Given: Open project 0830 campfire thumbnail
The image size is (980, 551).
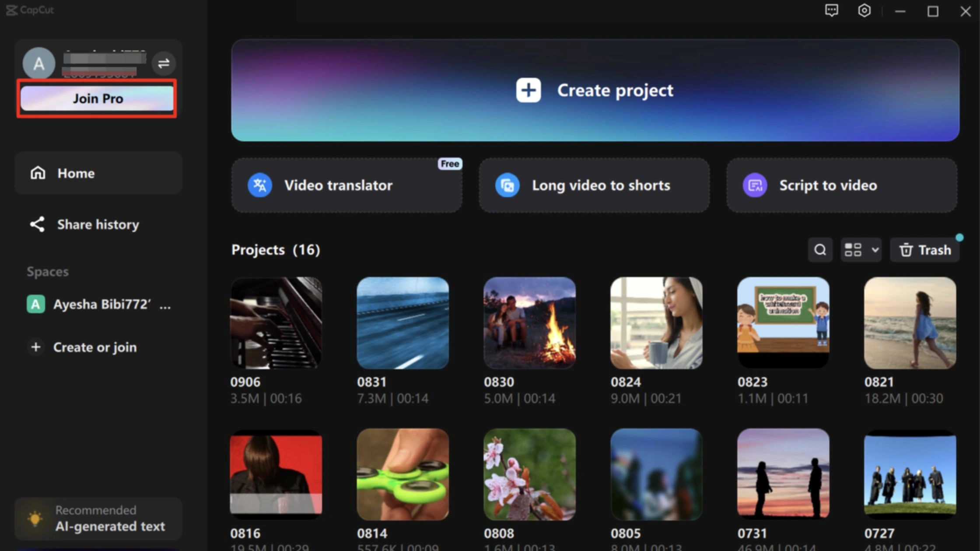Looking at the screenshot, I should (529, 323).
